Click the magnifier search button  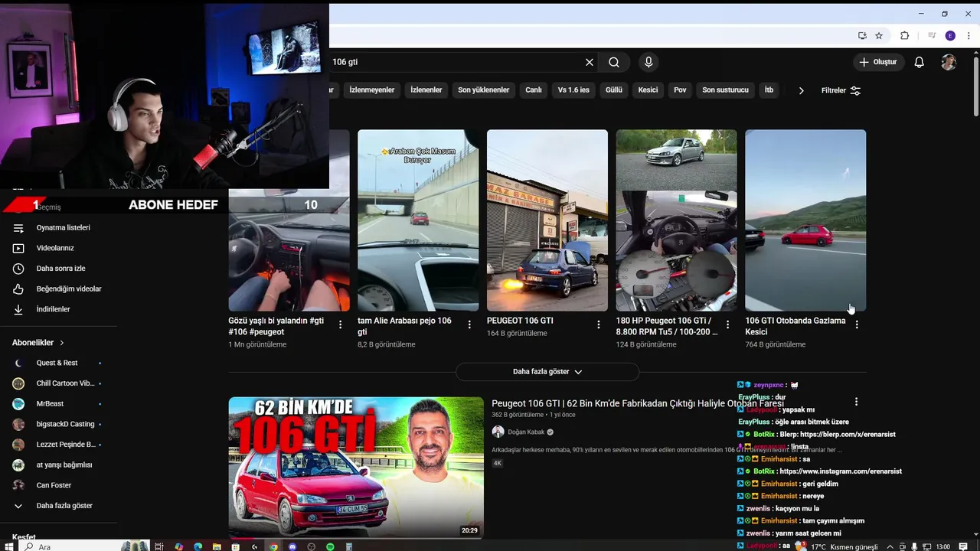tap(614, 62)
